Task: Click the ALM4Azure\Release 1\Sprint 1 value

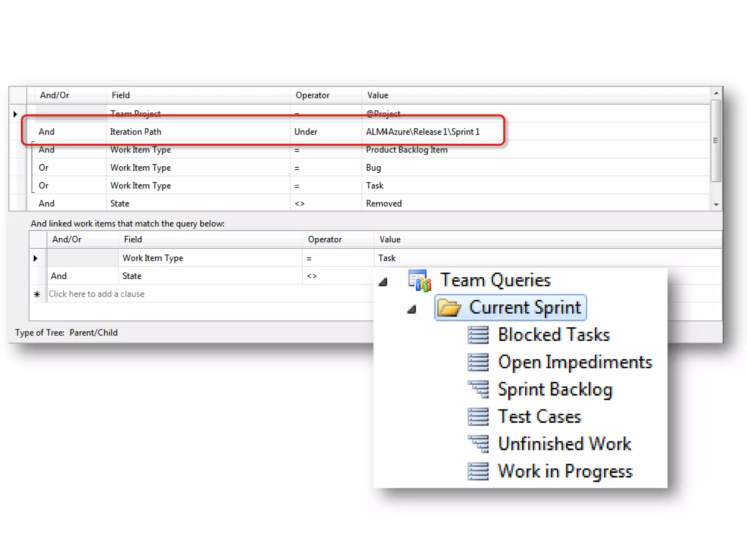Action: 422,132
